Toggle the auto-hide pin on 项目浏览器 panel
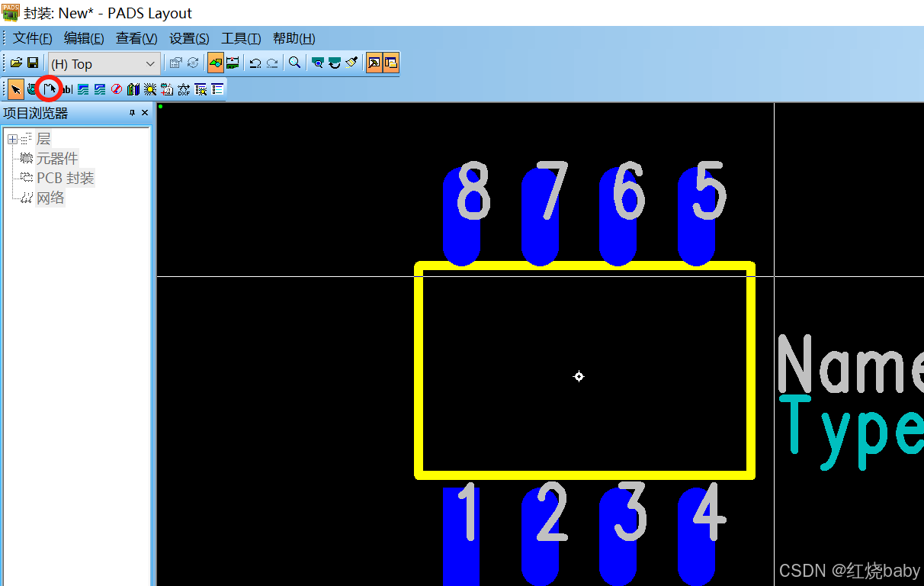The image size is (924, 586). tap(131, 112)
